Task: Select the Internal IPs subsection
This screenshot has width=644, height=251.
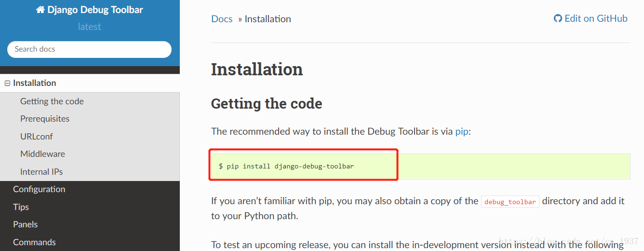Action: coord(41,172)
